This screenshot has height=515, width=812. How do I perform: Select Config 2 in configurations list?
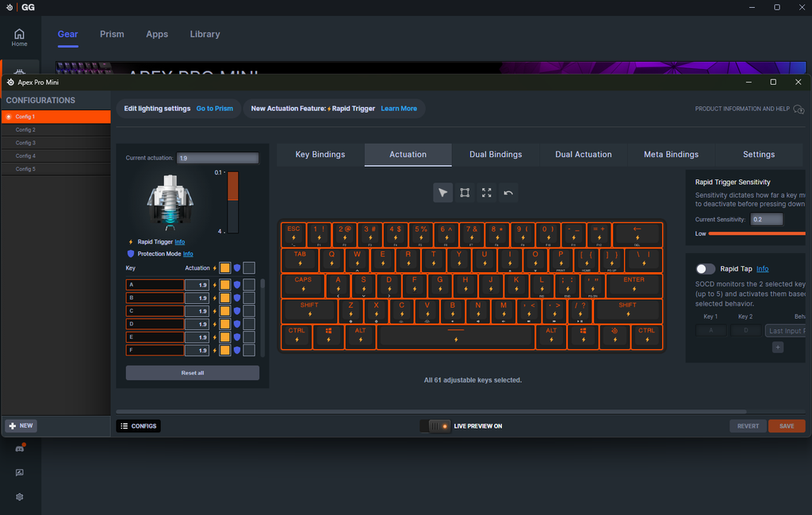coord(56,129)
